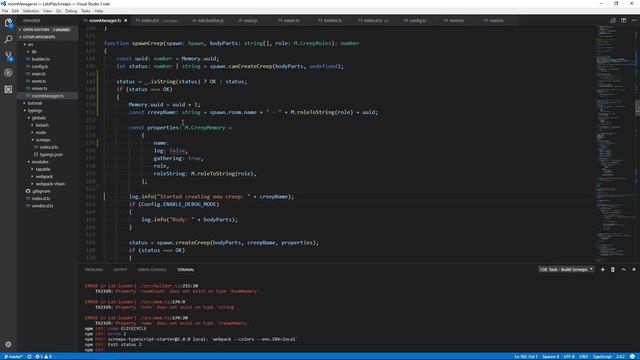Viewport: 640px width, 360px height.
Task: Open the git branch master indicator
Action: click(x=13, y=357)
